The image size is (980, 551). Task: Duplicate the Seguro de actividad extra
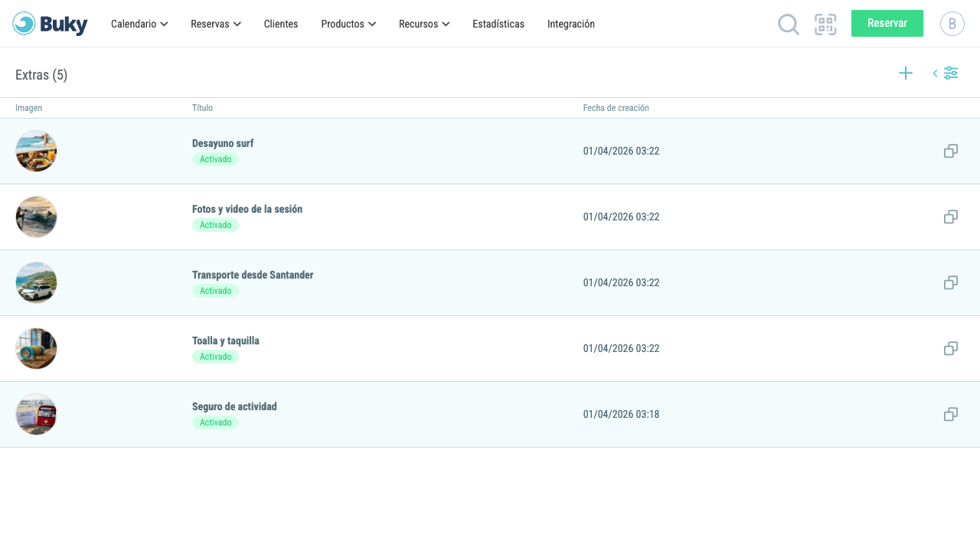951,414
